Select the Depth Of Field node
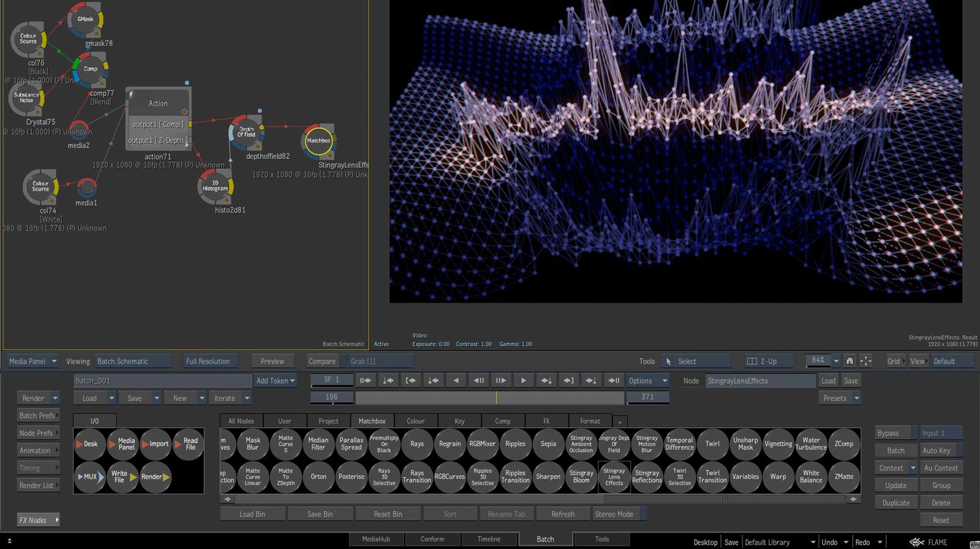Viewport: 980px width, 549px height. [246, 132]
